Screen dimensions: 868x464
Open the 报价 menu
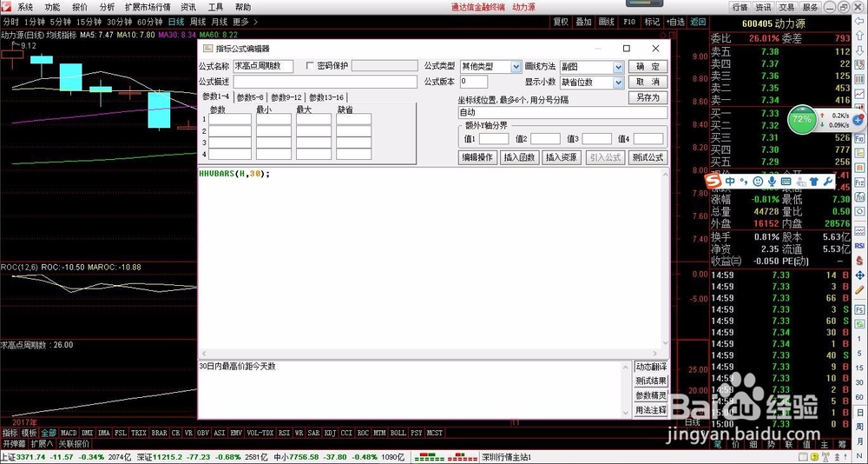point(80,7)
